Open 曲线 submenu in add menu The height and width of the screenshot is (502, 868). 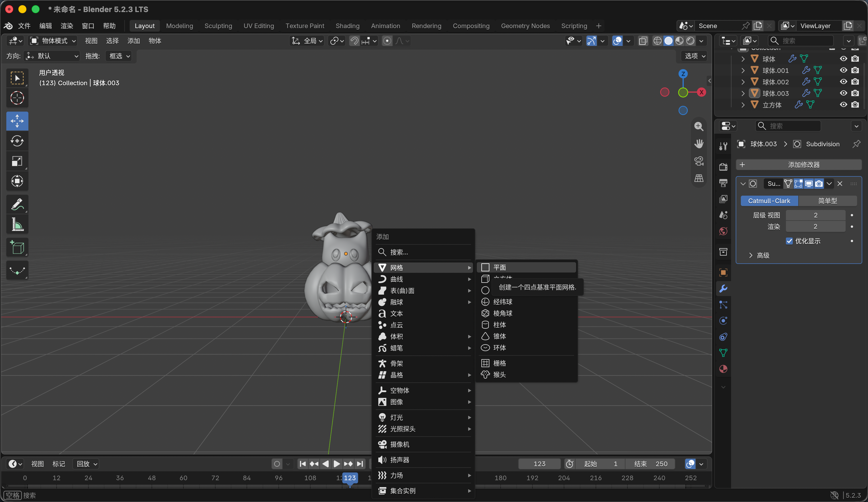[x=424, y=279]
